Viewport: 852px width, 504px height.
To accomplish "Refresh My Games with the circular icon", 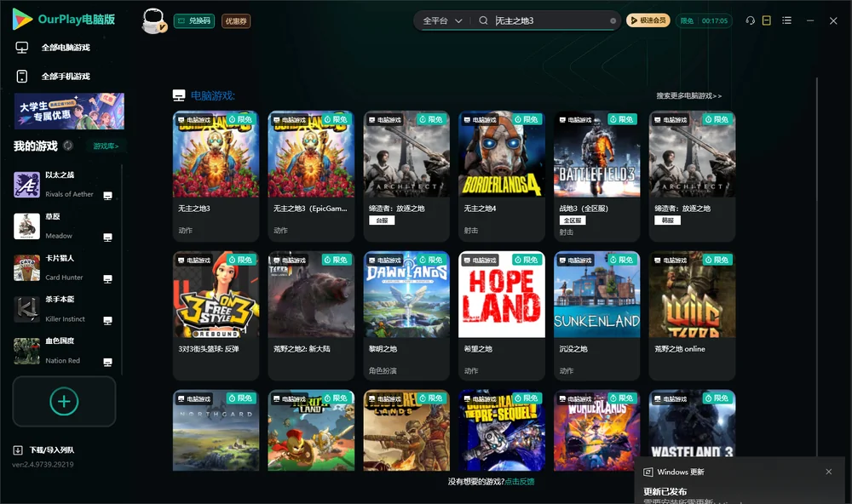I will click(x=68, y=146).
